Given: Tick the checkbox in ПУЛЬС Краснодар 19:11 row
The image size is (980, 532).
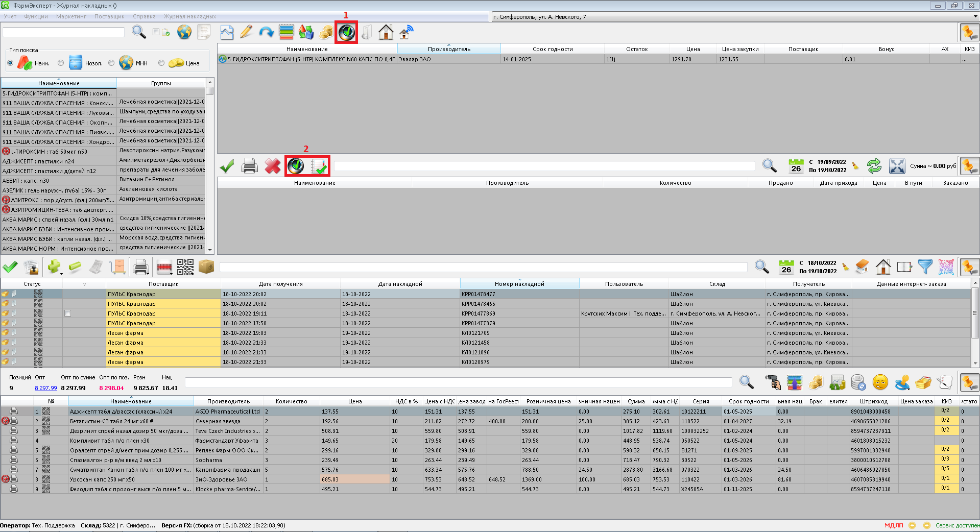Looking at the screenshot, I should point(67,313).
